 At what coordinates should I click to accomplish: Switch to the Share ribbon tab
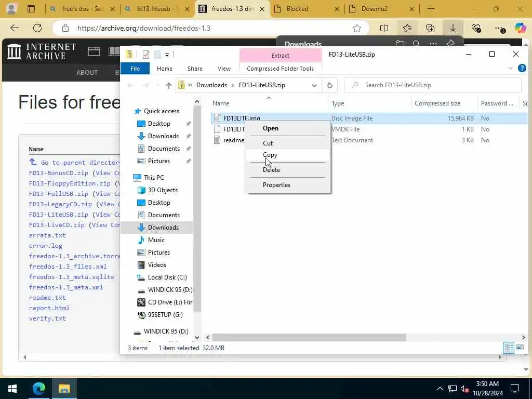tap(195, 69)
